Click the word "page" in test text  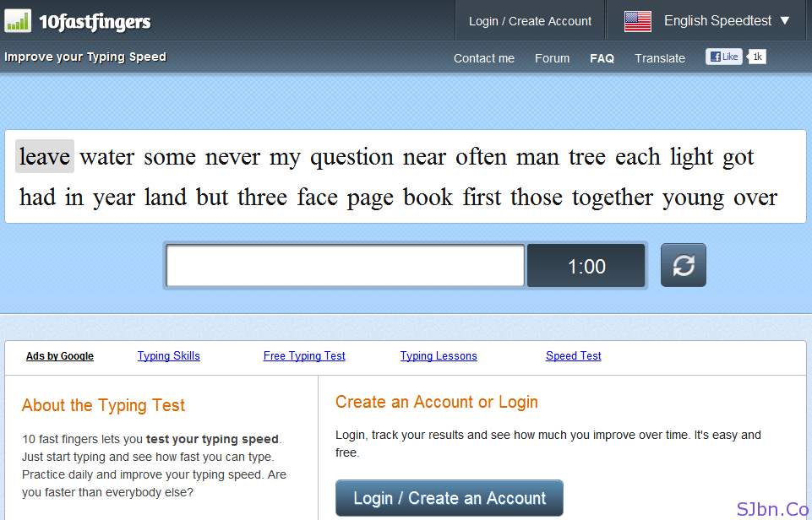pyautogui.click(x=370, y=199)
